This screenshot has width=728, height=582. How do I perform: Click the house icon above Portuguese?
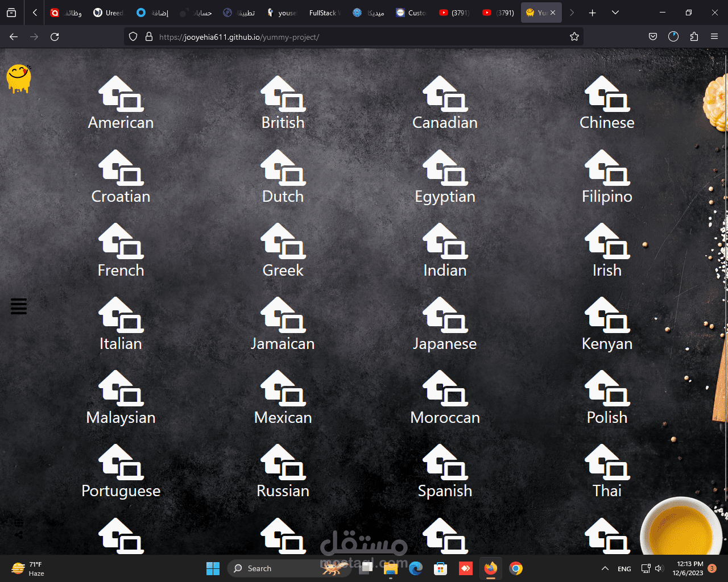(x=121, y=462)
